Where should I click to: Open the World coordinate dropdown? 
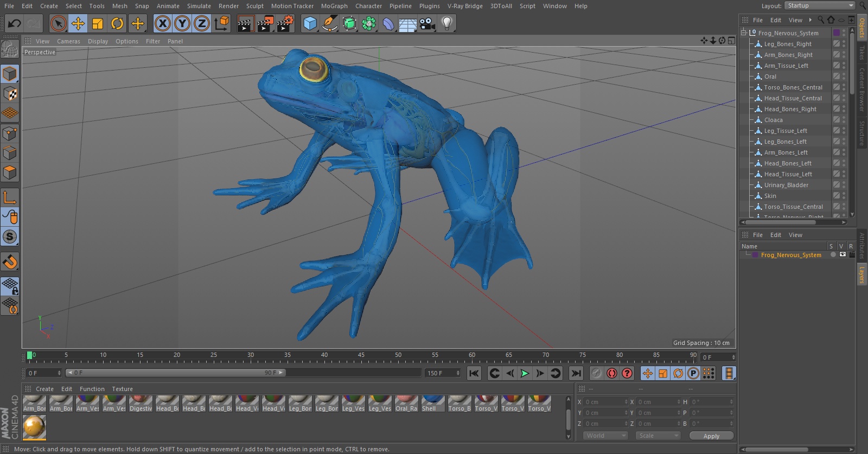tap(606, 436)
